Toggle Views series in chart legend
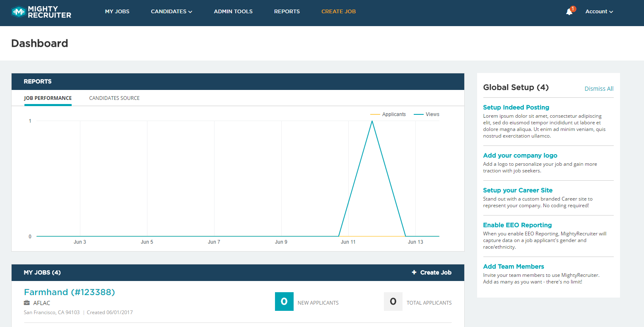 pyautogui.click(x=427, y=114)
